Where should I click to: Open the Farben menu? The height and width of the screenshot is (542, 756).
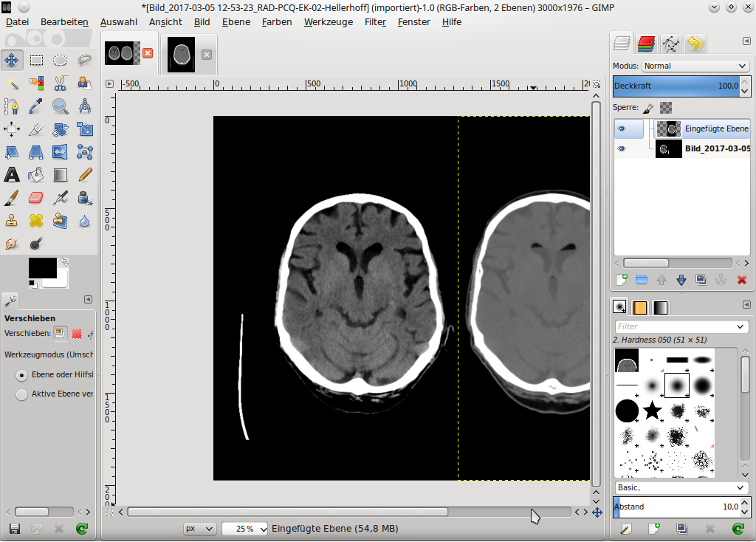tap(277, 22)
